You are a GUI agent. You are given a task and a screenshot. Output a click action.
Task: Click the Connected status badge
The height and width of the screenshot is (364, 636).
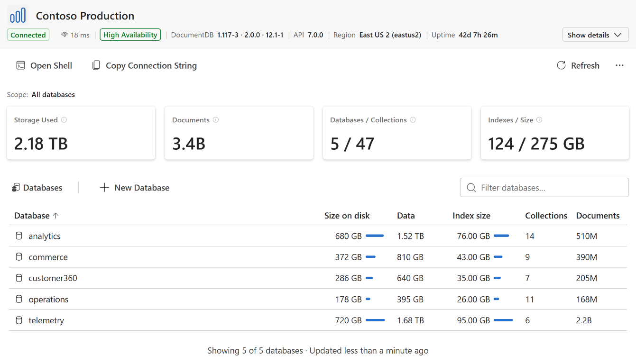point(28,35)
